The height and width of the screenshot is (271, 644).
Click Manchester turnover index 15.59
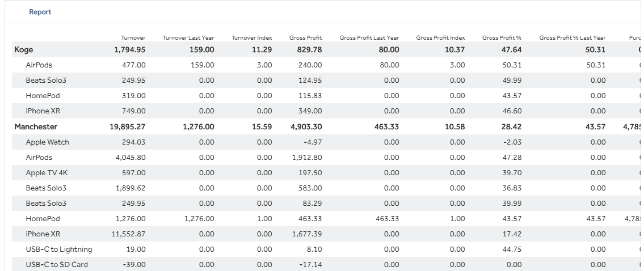coord(262,126)
